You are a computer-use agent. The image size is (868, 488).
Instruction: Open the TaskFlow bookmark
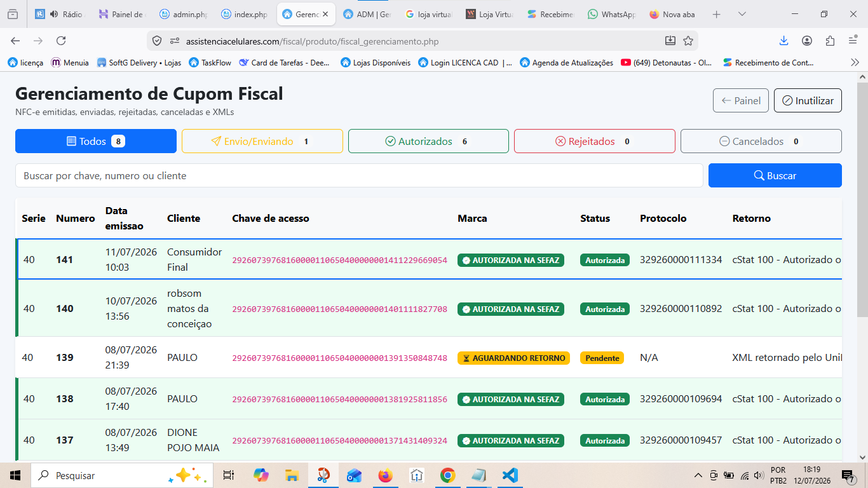click(x=210, y=62)
